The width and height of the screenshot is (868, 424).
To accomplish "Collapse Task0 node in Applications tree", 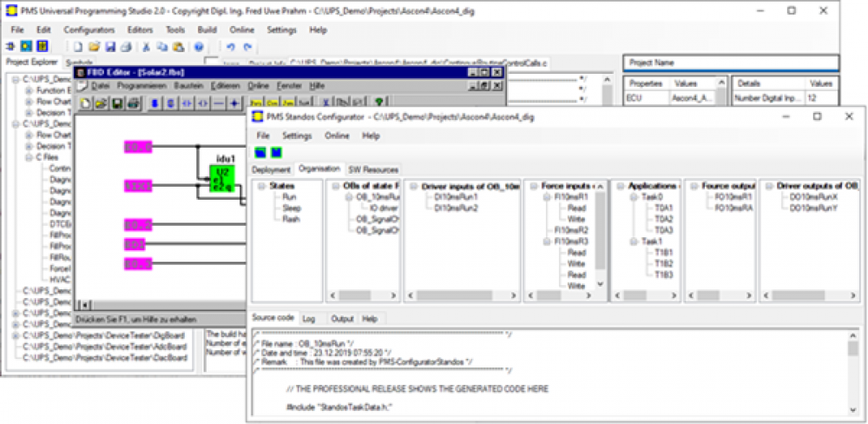I will (x=632, y=196).
